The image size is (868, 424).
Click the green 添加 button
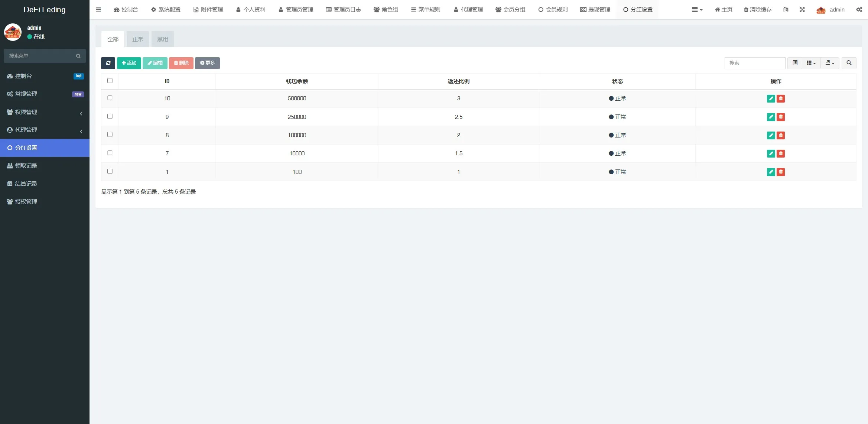[129, 63]
